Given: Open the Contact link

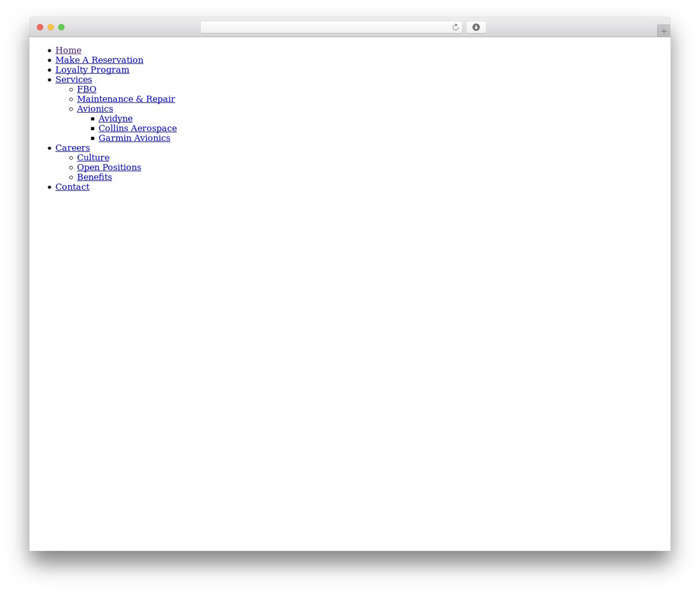Looking at the screenshot, I should coord(72,187).
